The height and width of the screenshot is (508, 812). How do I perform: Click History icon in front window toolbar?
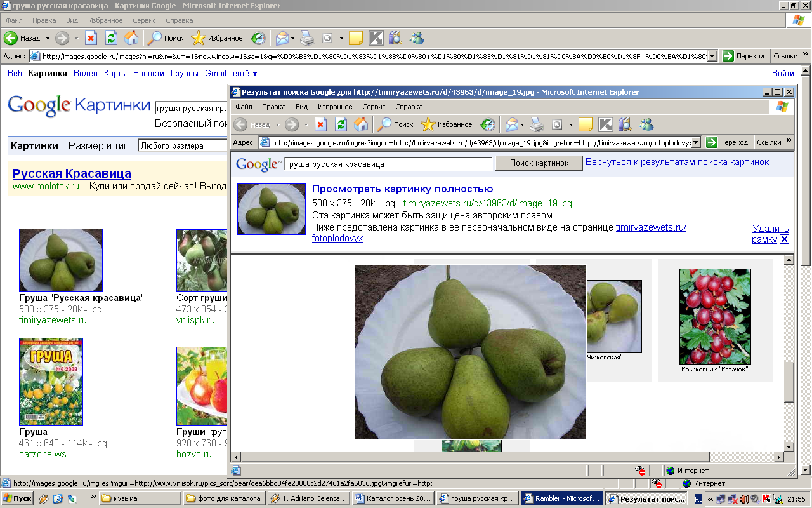487,124
